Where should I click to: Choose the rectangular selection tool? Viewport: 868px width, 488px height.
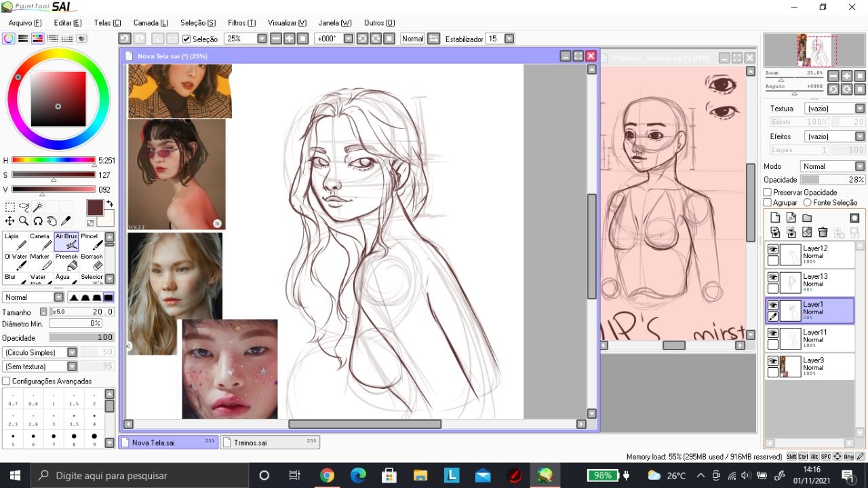click(x=10, y=207)
